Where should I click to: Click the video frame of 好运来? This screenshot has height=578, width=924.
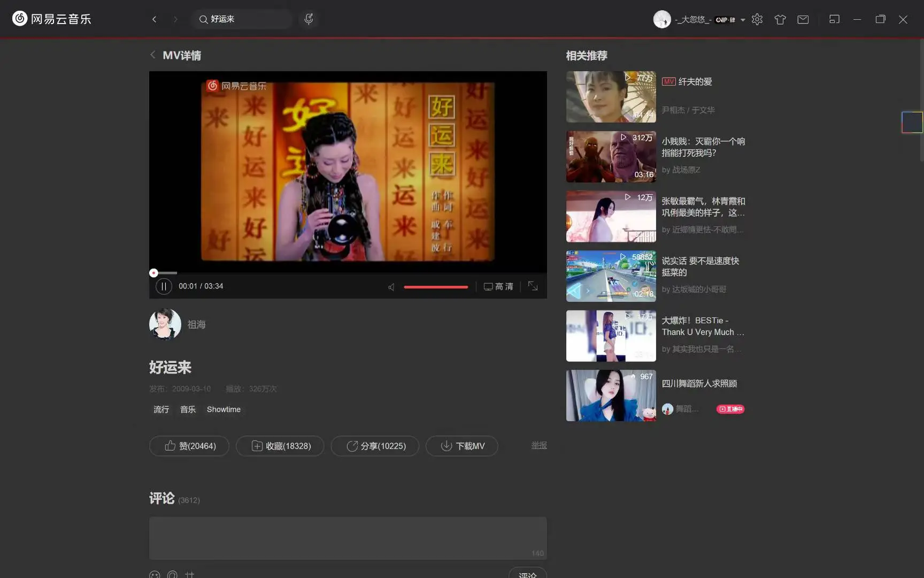coord(348,172)
